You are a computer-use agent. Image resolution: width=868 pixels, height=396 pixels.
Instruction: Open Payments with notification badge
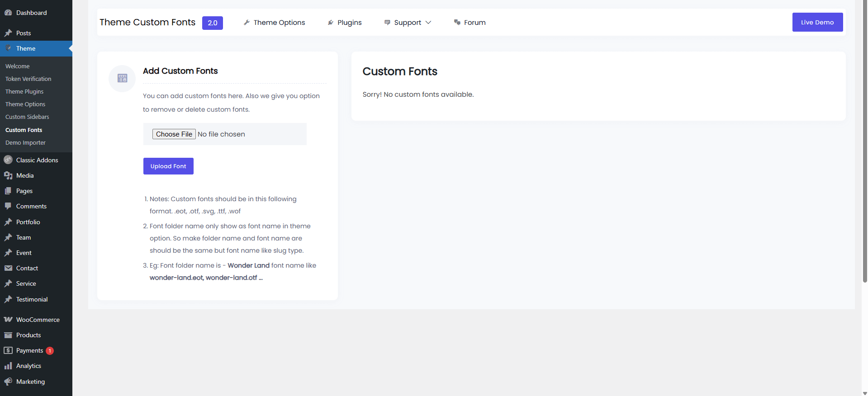(30, 350)
